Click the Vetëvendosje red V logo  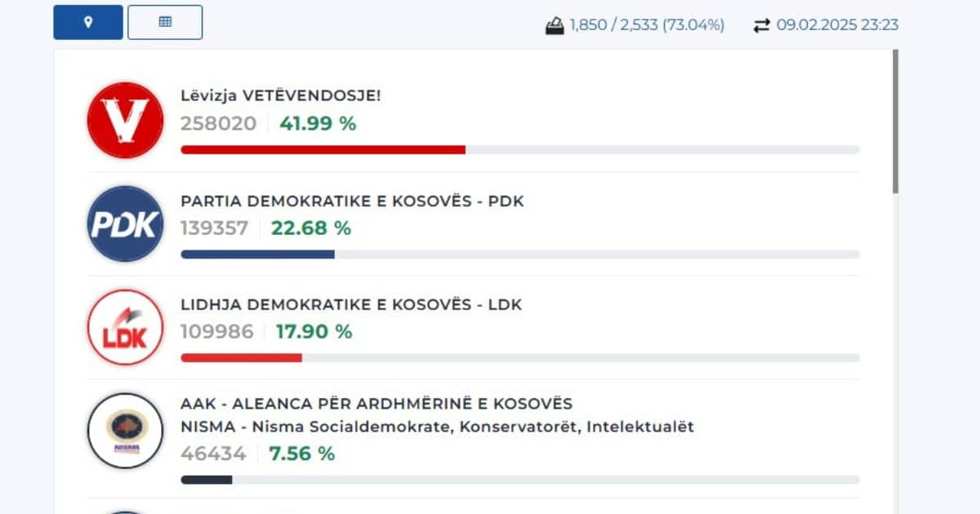point(125,120)
